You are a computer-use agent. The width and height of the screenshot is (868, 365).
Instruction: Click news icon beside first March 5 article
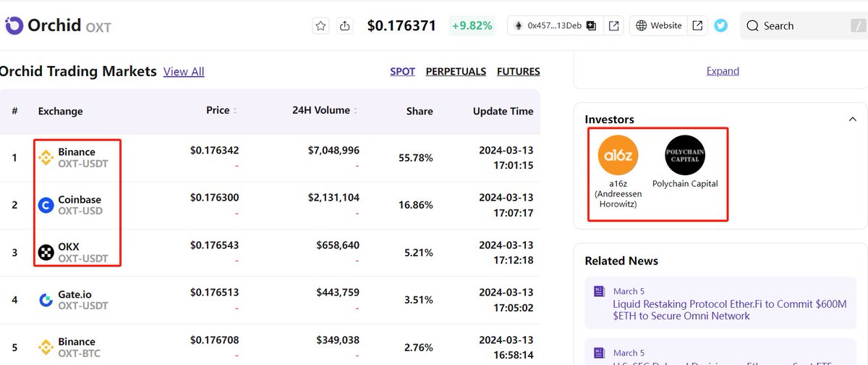click(600, 292)
